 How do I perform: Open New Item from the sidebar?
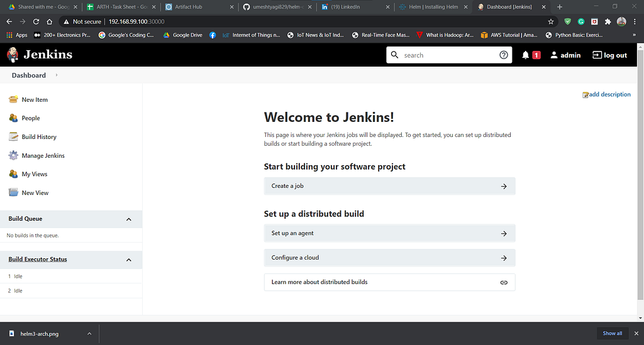pos(35,100)
